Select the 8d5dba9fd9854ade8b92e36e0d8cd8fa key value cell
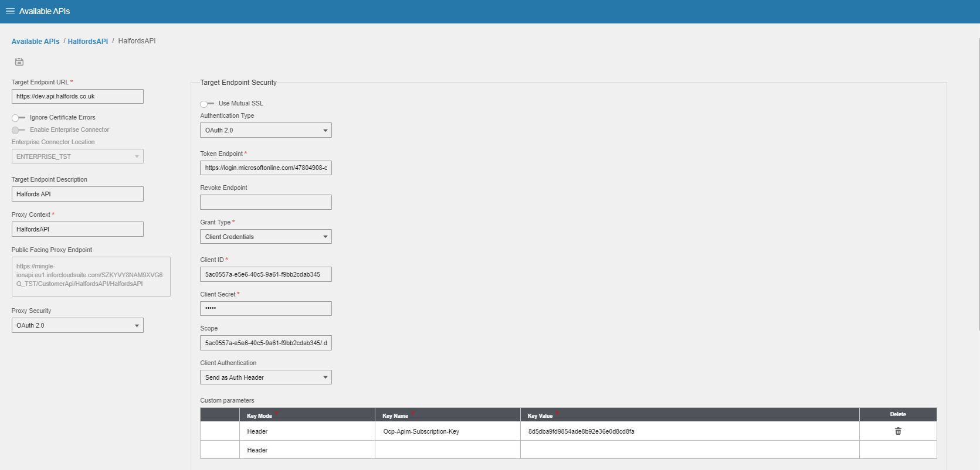 [x=690, y=431]
